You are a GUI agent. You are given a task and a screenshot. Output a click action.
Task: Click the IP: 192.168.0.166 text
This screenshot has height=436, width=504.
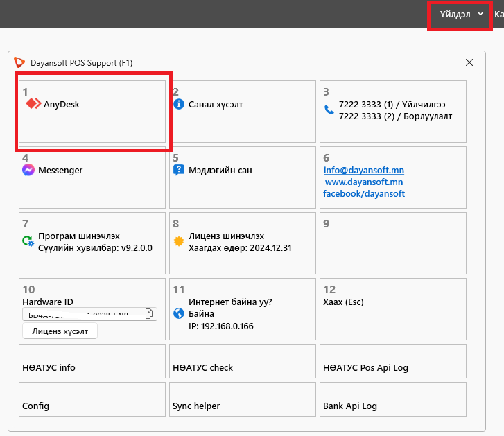[221, 326]
